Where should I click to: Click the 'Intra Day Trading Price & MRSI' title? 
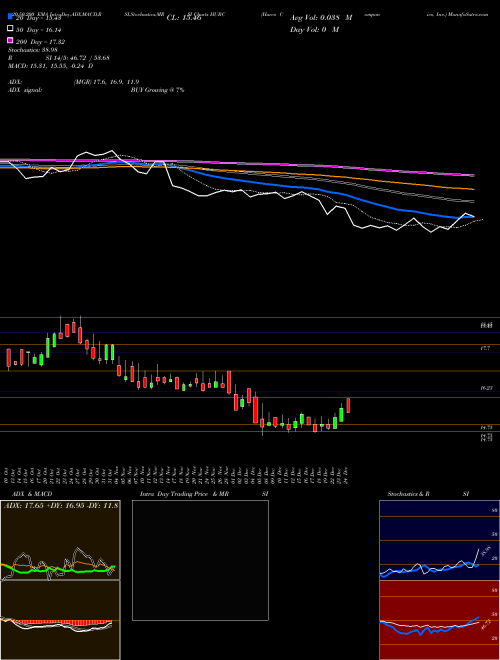pos(204,494)
